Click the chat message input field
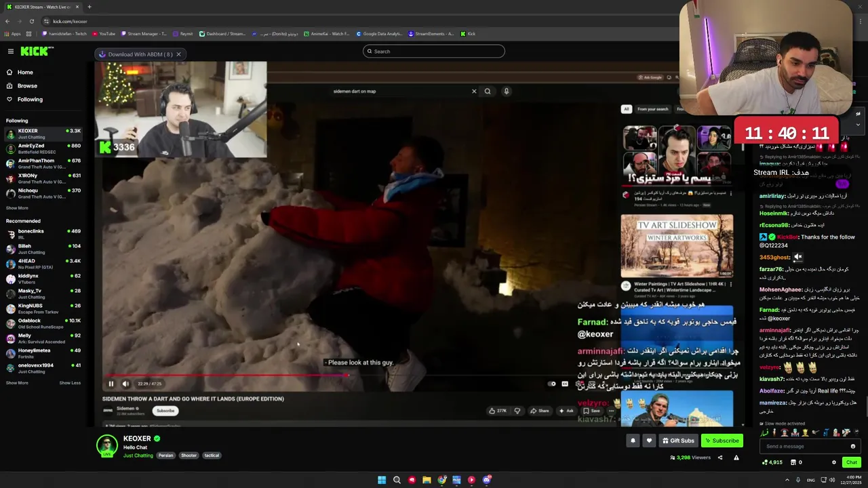 pos(804,446)
